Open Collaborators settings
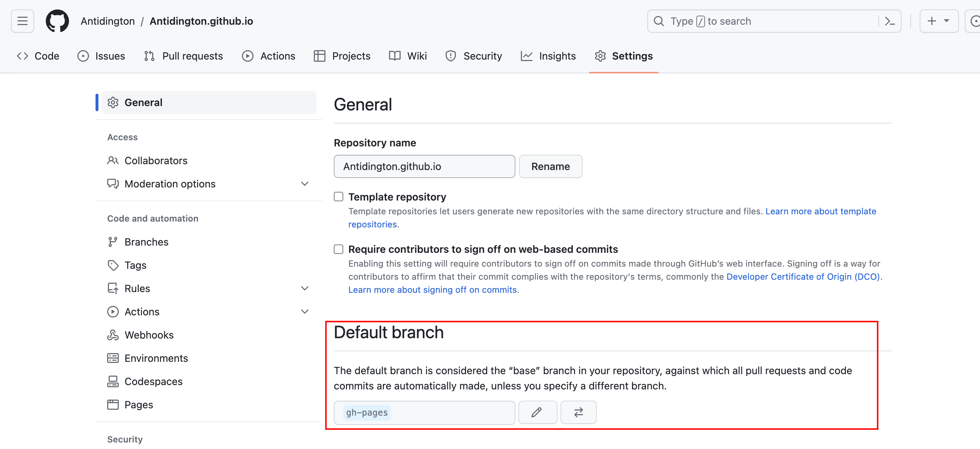 pos(208,161)
